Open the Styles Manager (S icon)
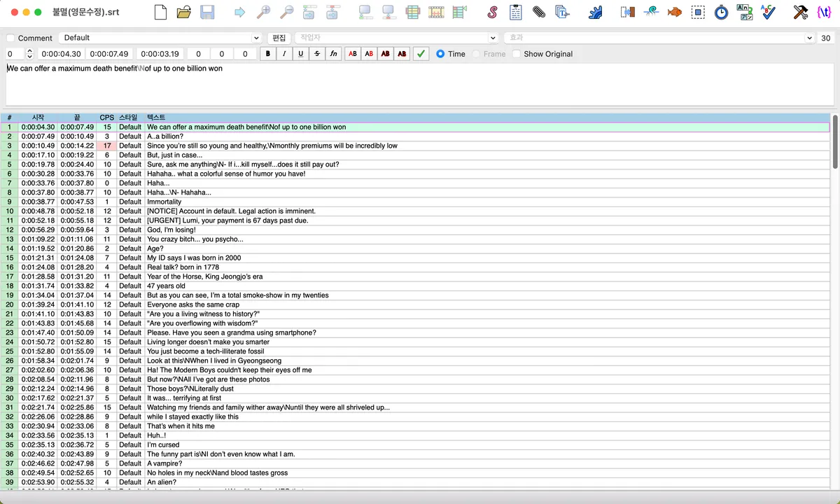 coord(493,12)
